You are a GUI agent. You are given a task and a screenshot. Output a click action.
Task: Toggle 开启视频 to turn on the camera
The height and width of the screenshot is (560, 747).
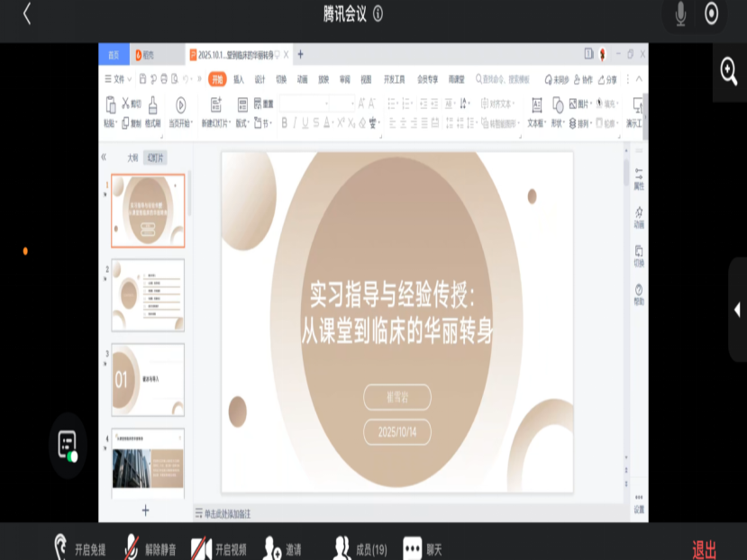[x=201, y=547]
